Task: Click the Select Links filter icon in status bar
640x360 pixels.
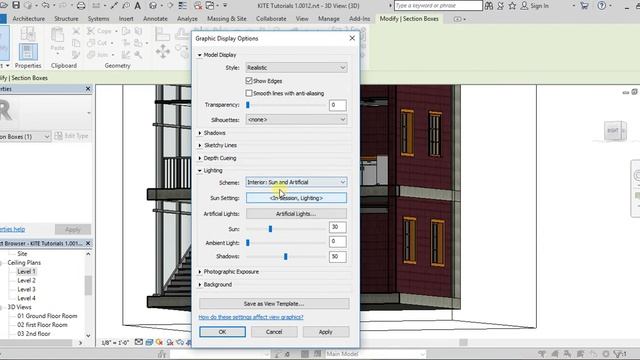Action: pos(542,354)
